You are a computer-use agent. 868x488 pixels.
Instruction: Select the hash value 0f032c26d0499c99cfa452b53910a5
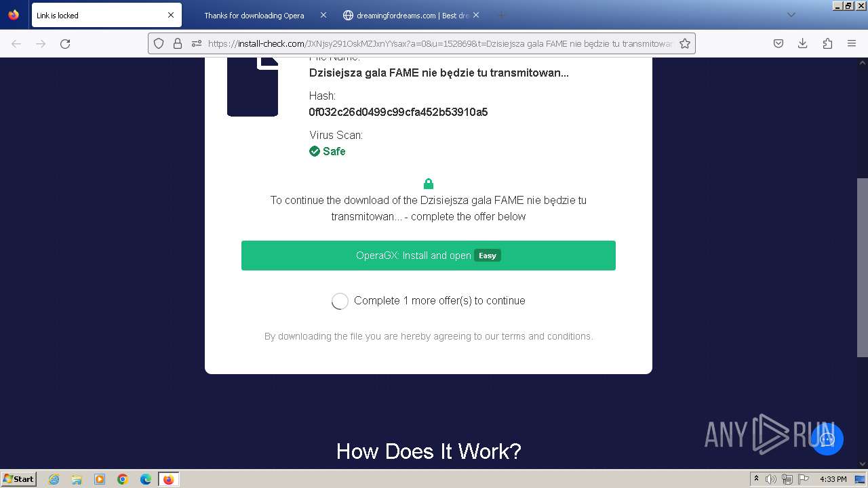click(x=398, y=112)
